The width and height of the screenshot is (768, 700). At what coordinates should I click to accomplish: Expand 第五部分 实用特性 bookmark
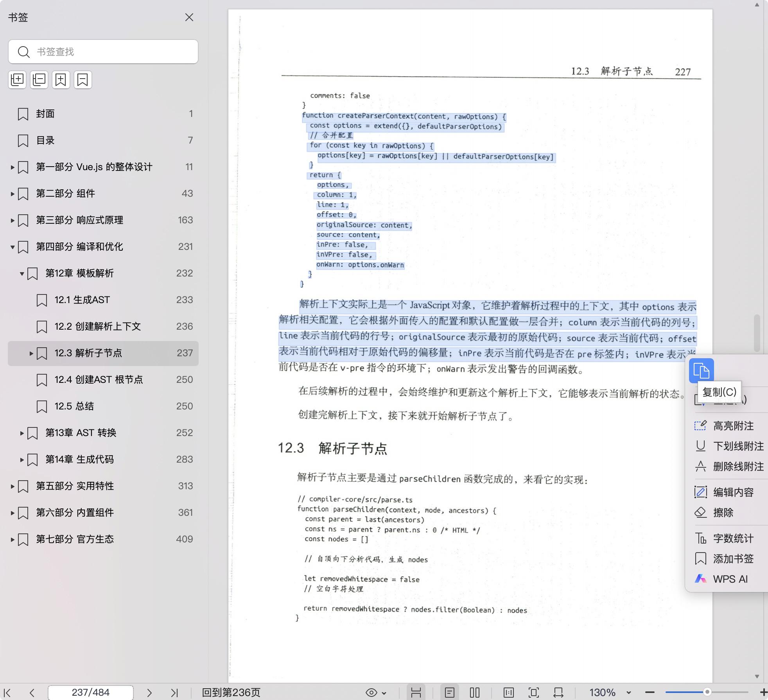tap(13, 486)
